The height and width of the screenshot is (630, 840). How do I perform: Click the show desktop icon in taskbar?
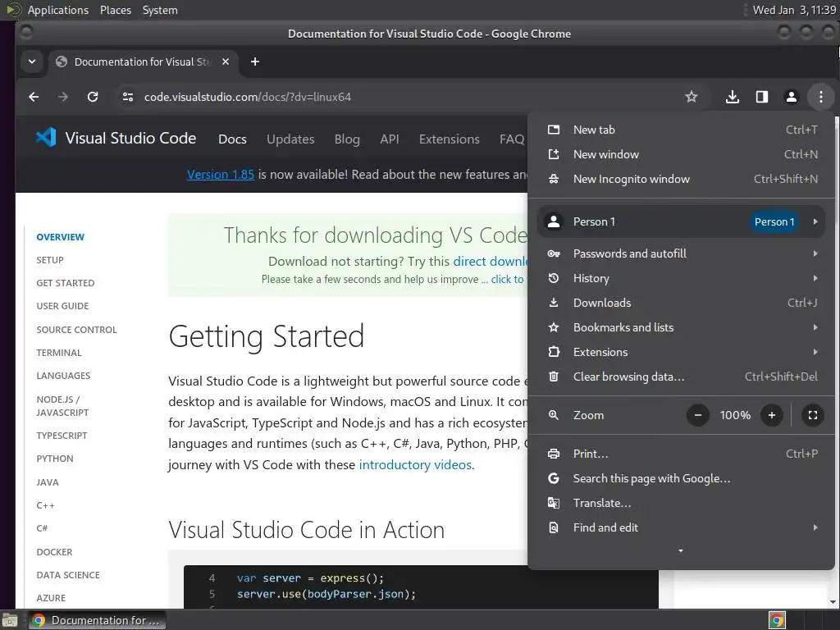point(10,620)
